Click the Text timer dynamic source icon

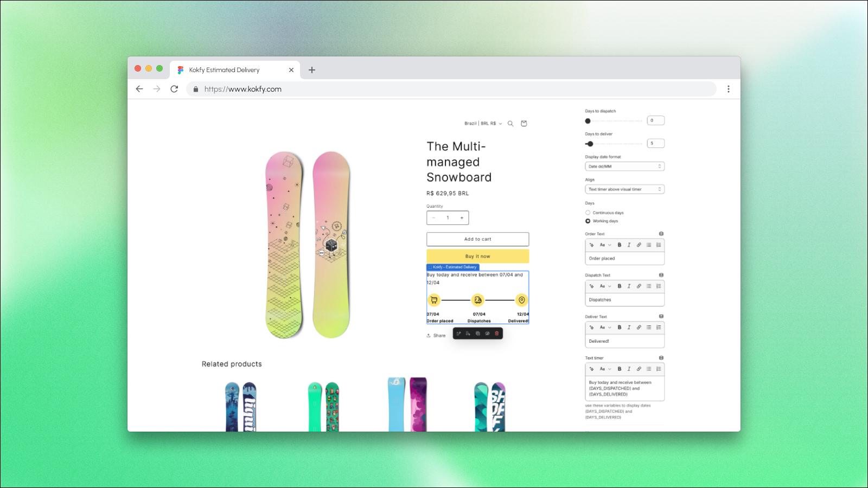click(661, 358)
